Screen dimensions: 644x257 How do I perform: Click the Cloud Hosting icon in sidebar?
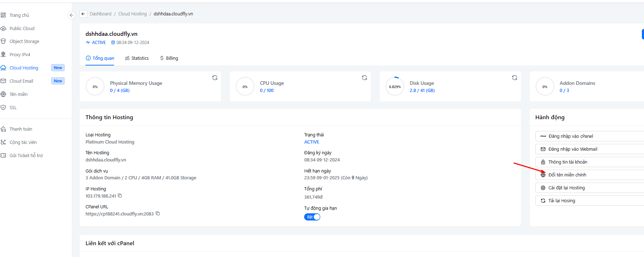click(x=3, y=68)
